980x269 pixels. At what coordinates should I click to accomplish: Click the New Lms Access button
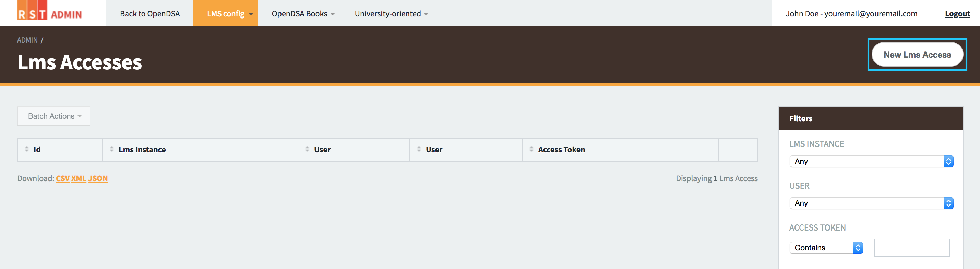click(x=917, y=55)
